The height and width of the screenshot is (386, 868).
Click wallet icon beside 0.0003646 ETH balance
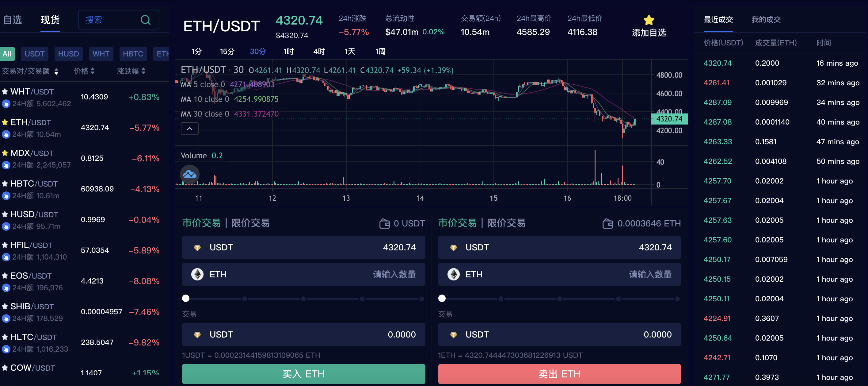pyautogui.click(x=607, y=223)
